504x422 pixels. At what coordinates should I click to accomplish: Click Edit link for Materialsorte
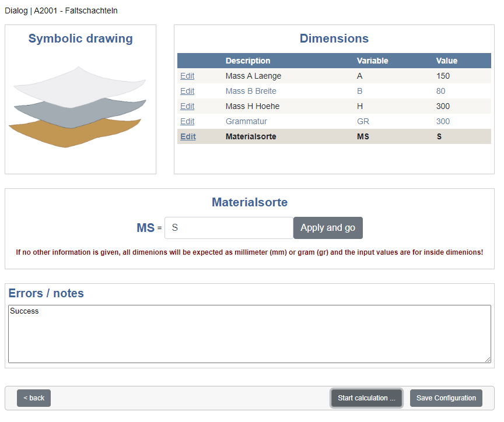[x=188, y=136]
